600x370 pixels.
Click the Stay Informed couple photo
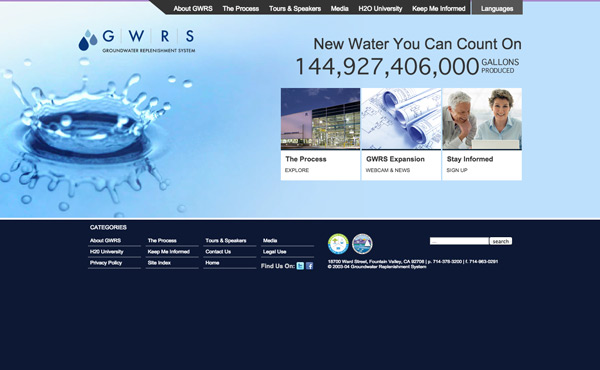482,119
